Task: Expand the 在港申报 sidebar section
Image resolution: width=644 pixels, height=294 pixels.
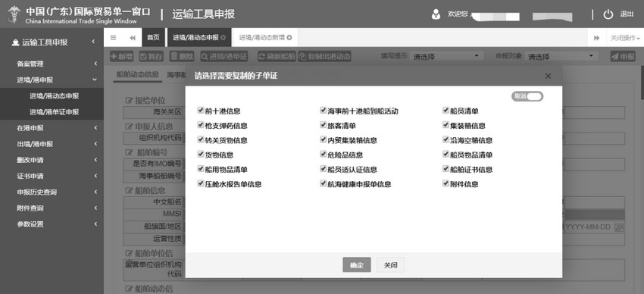Action: (52, 128)
